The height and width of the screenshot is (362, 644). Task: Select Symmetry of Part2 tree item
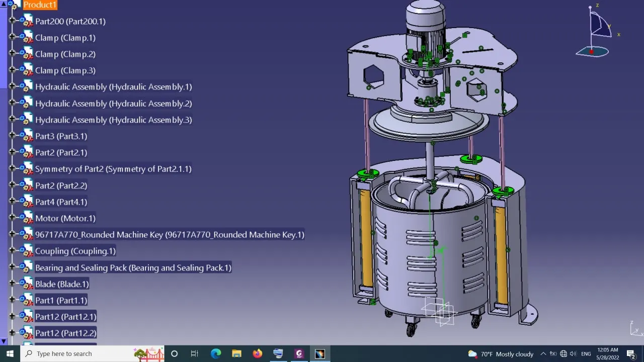(113, 169)
